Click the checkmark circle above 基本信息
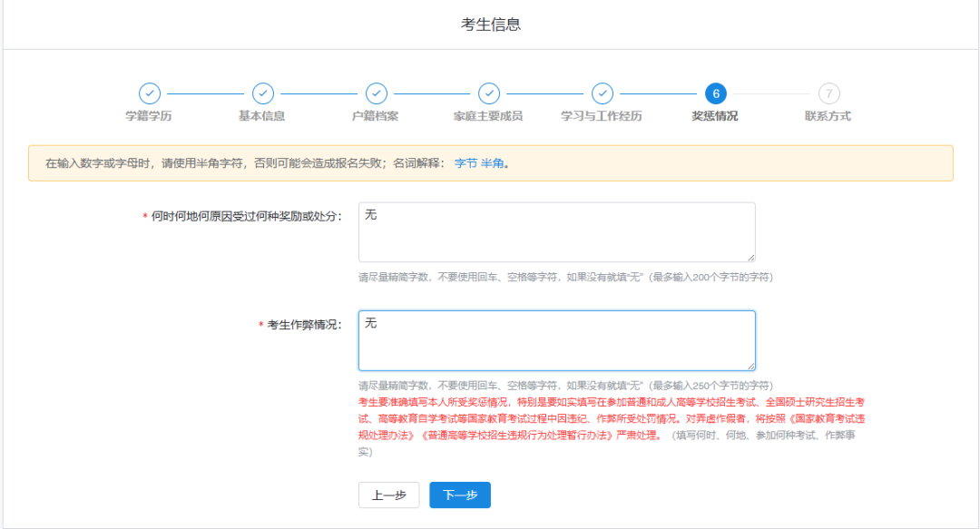Screen dimensions: 980x529 [x=263, y=93]
